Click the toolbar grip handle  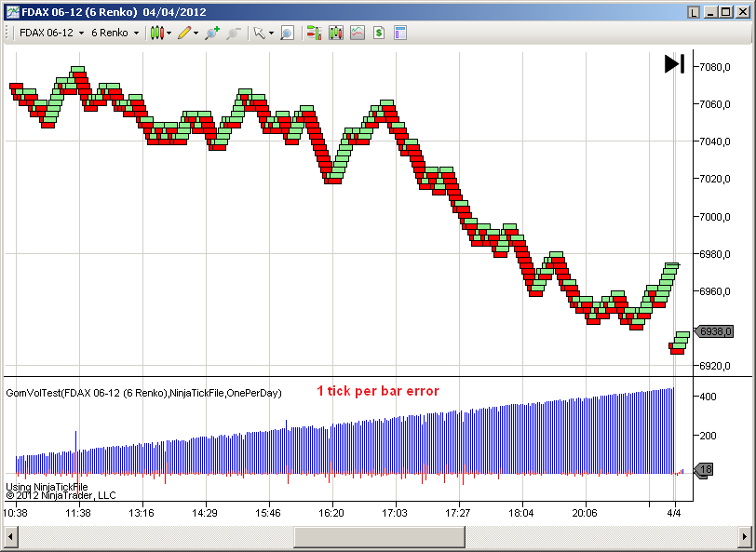click(x=7, y=33)
